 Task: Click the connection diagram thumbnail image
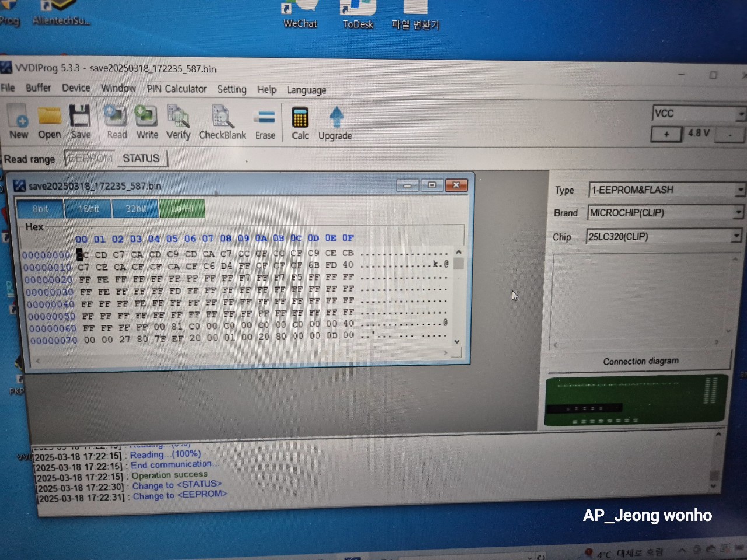pos(636,401)
